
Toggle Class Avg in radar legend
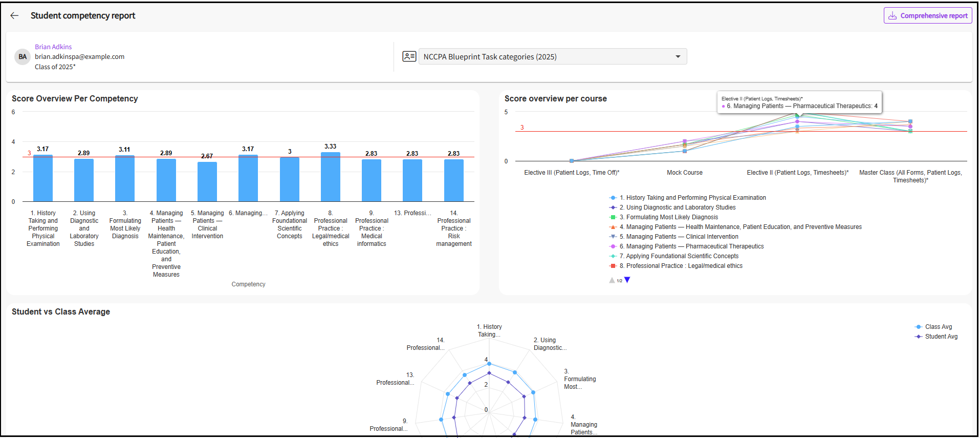[938, 327]
